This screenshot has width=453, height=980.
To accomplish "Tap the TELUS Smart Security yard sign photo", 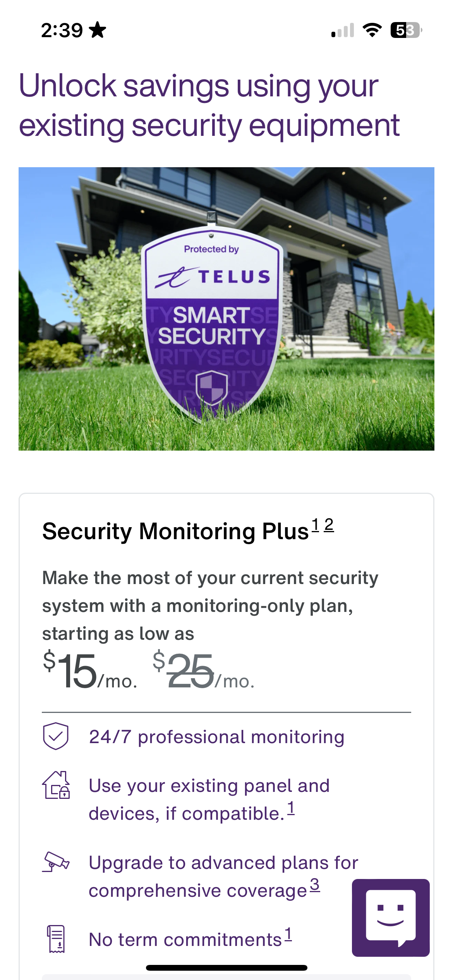I will [226, 308].
